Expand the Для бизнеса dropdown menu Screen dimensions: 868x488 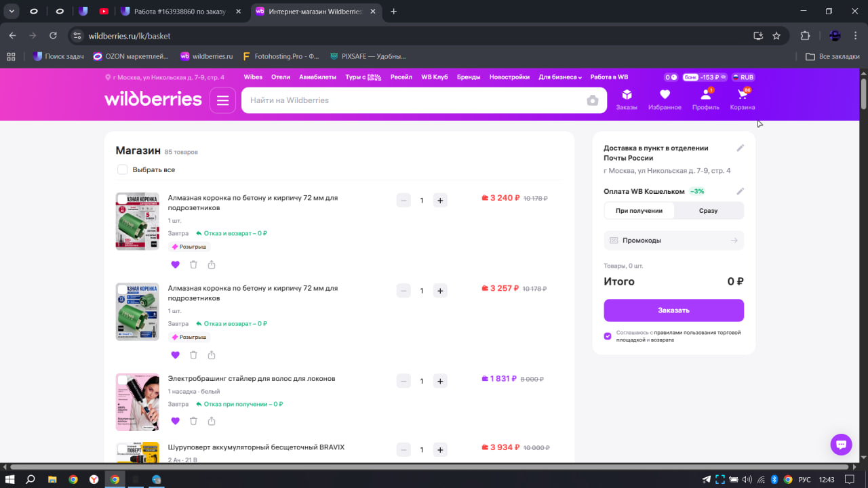click(560, 77)
